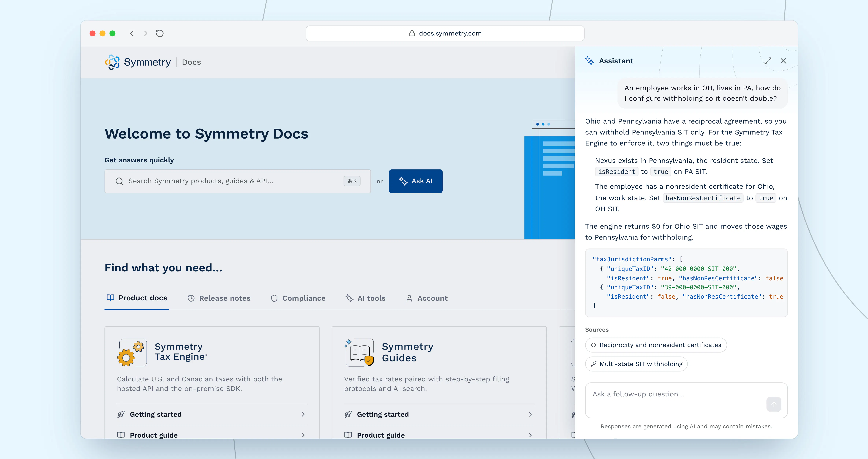Viewport: 868px width, 459px height.
Task: Click the "39-000-0000-SIT-000" value
Action: pyautogui.click(x=698, y=287)
